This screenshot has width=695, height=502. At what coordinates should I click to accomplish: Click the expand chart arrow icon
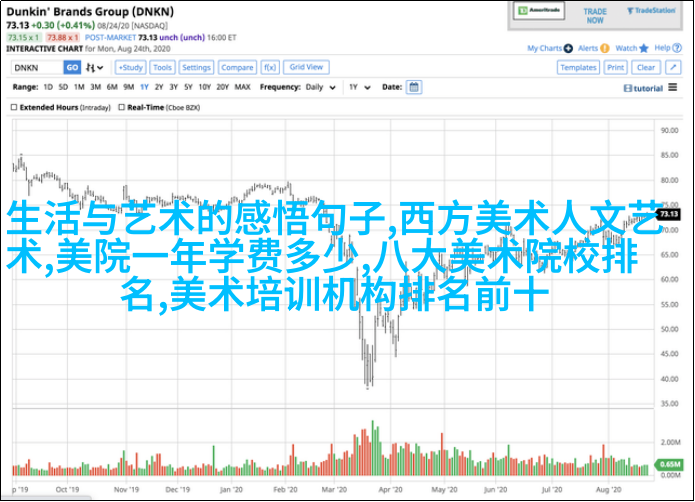[x=673, y=67]
